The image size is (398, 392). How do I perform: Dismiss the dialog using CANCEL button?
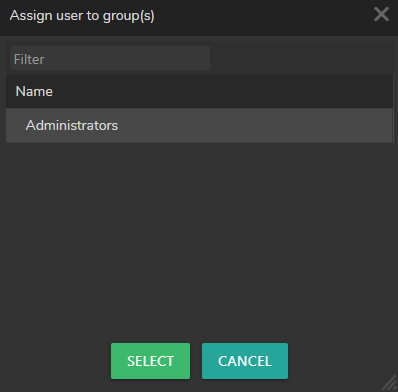tap(245, 361)
